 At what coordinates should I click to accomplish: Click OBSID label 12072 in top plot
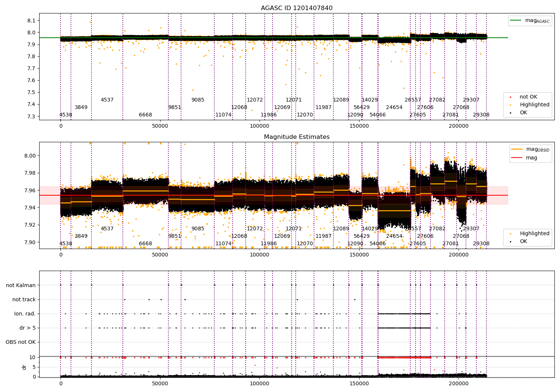point(255,100)
